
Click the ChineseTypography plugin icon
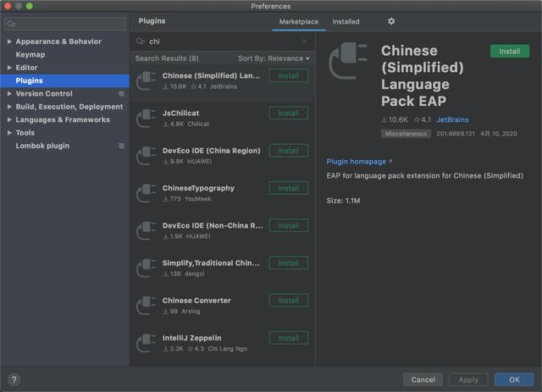(x=146, y=193)
